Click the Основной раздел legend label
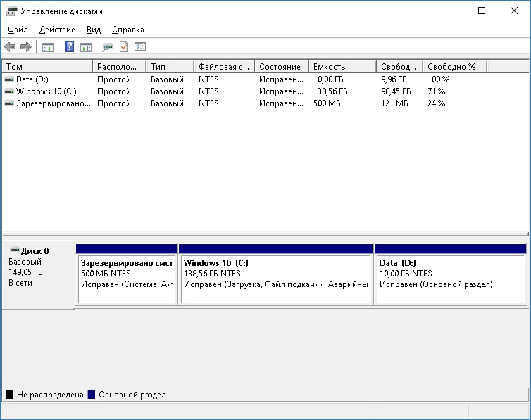 pos(132,395)
